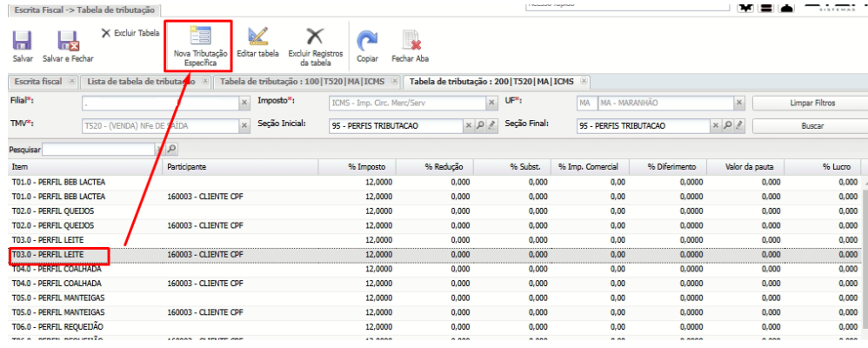
Task: Open the Tabela de tributação : 100|T520|MA|ICMS tab
Action: tap(304, 82)
